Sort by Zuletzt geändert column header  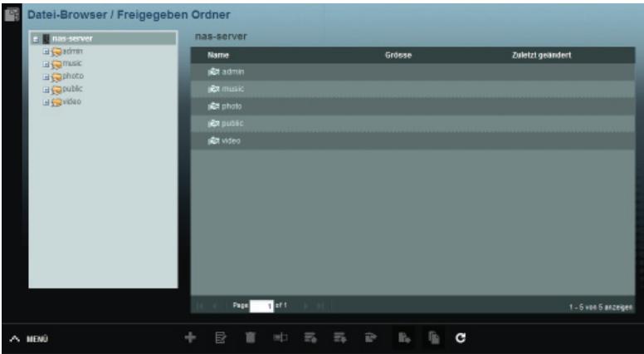(x=541, y=55)
